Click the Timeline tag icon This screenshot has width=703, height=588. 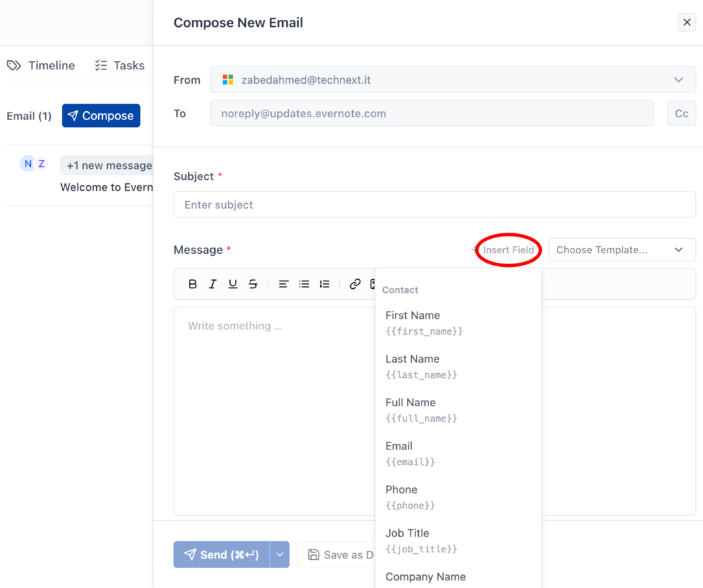coord(14,64)
